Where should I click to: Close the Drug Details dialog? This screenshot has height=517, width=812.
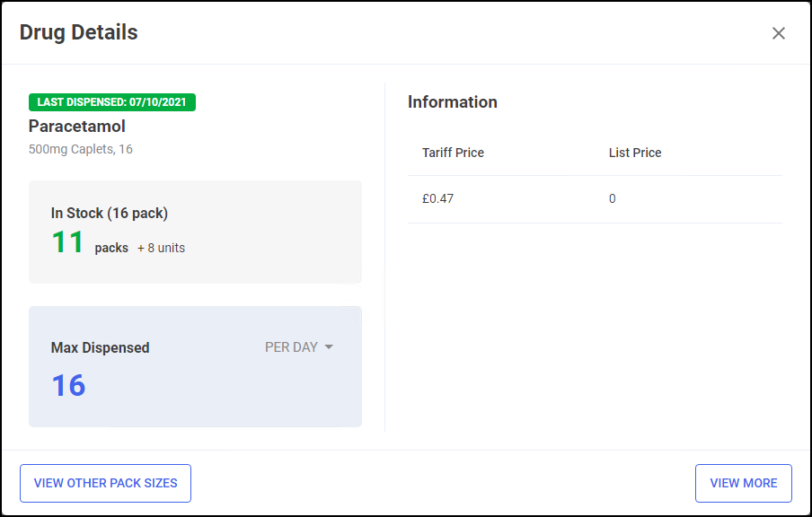(x=779, y=33)
